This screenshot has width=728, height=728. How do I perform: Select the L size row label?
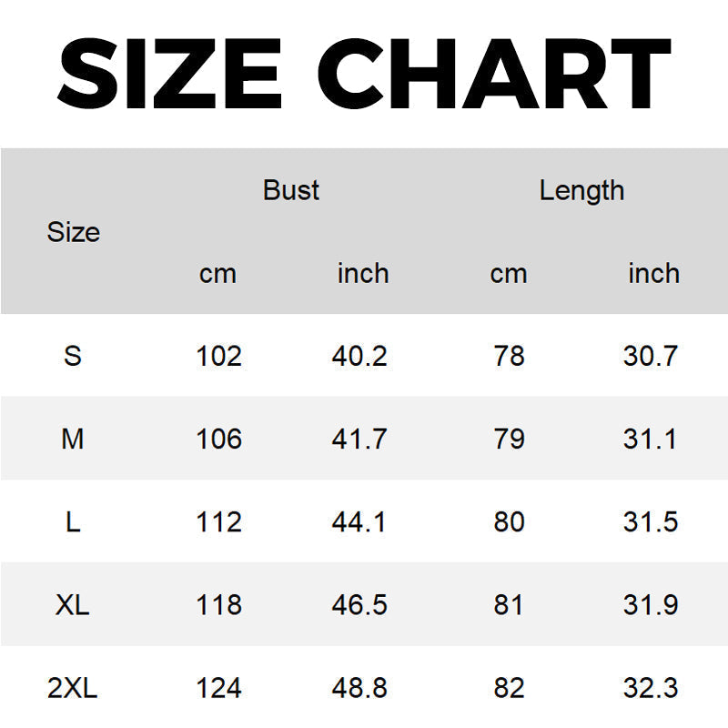click(73, 521)
